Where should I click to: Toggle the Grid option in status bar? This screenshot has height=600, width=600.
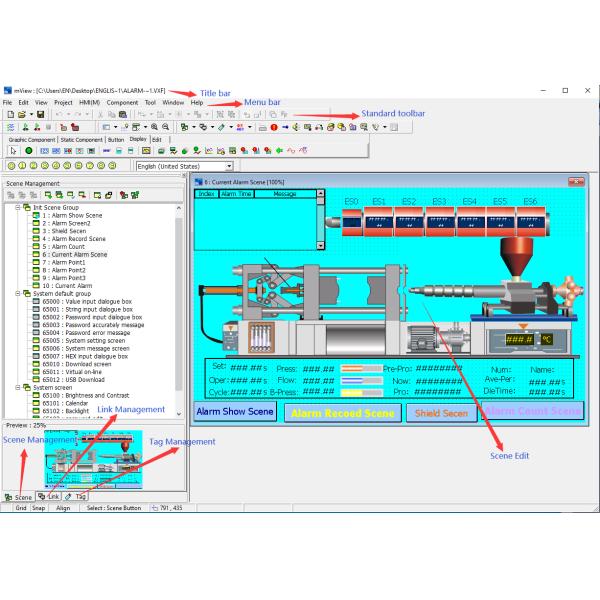pyautogui.click(x=20, y=508)
